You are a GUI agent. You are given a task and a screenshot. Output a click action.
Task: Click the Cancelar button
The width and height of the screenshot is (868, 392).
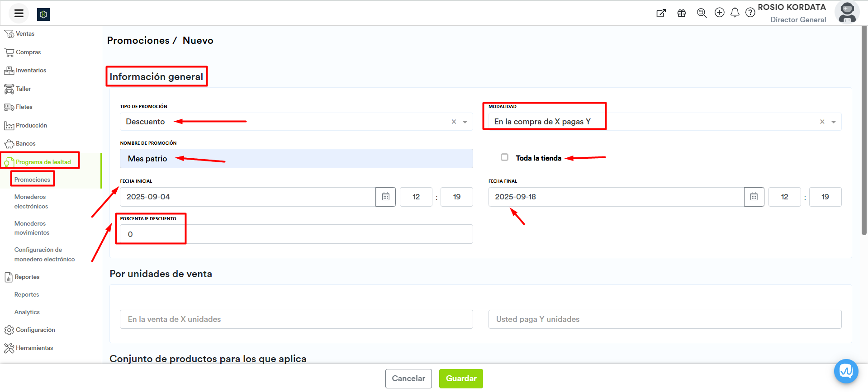[x=408, y=378]
